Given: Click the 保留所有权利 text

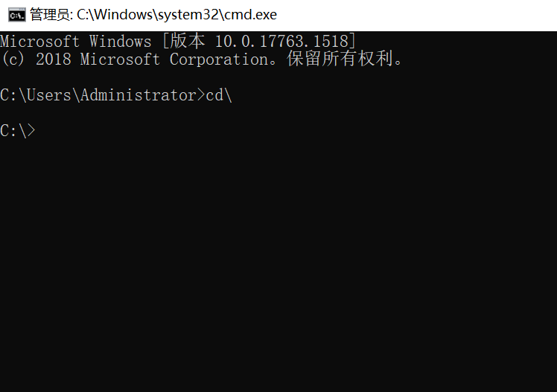Looking at the screenshot, I should pyautogui.click(x=340, y=59).
